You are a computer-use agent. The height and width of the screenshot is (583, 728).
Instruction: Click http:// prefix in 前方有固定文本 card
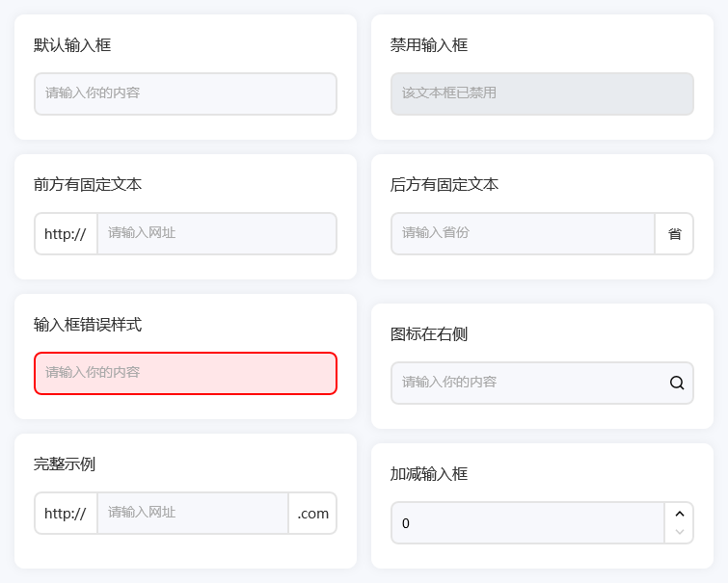coord(66,233)
